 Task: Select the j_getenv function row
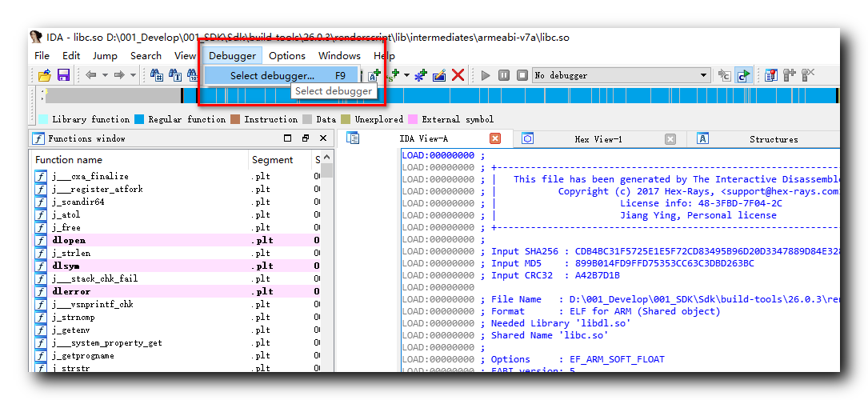pyautogui.click(x=176, y=330)
